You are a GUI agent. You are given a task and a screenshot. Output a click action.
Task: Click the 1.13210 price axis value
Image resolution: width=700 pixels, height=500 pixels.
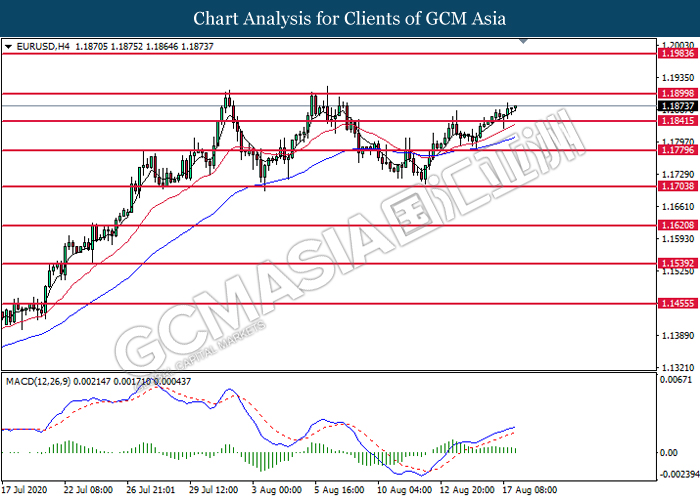(x=678, y=368)
